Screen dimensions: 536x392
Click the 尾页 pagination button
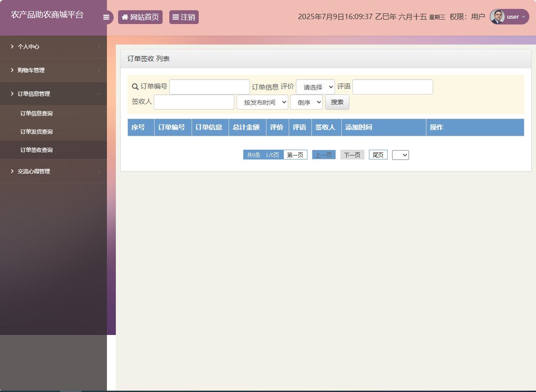[x=378, y=155]
